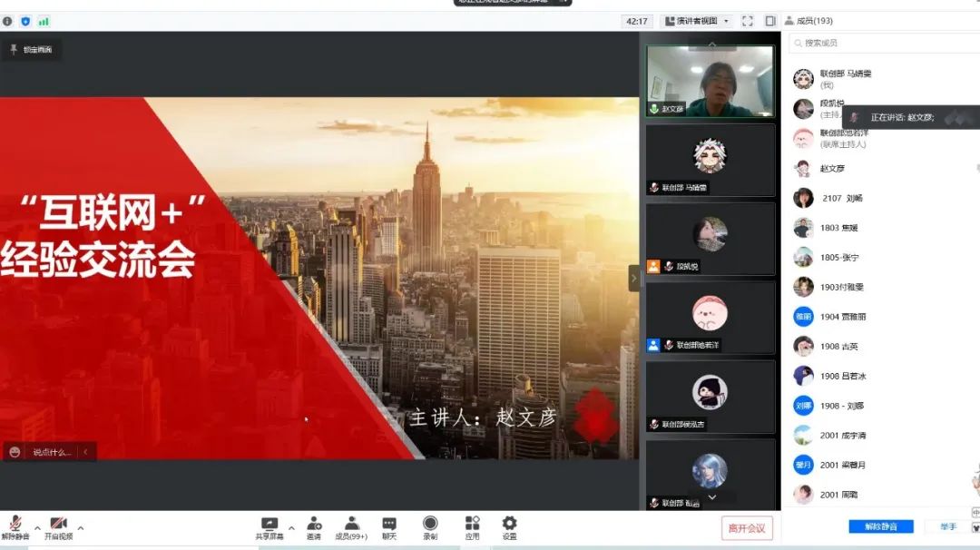Select the black hooded avatar video tile
The image size is (980, 550).
710,397
